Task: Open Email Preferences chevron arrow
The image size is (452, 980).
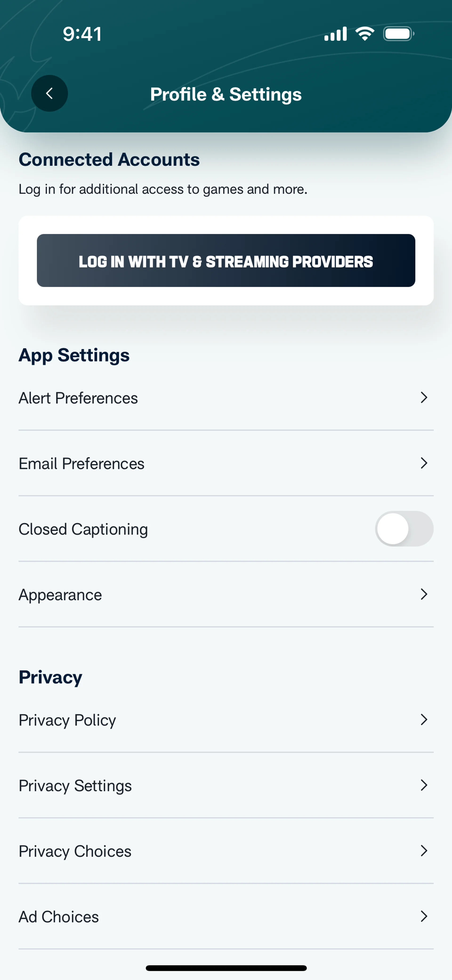Action: pos(424,463)
